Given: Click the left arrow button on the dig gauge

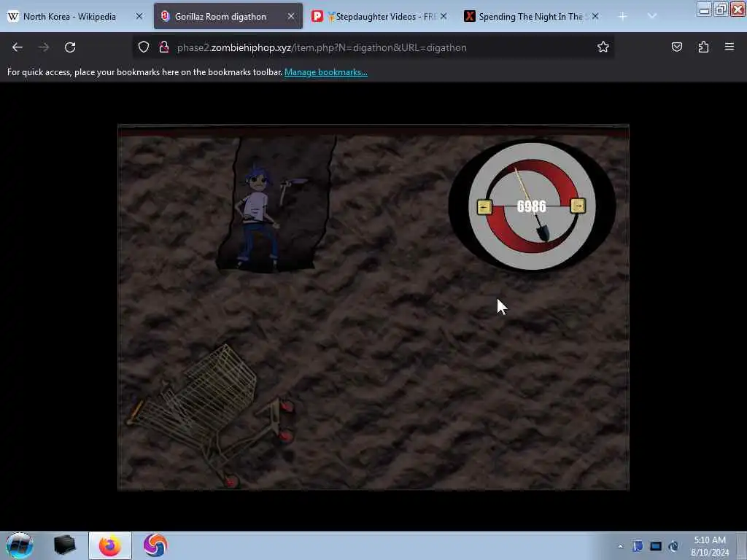Looking at the screenshot, I should pyautogui.click(x=484, y=206).
